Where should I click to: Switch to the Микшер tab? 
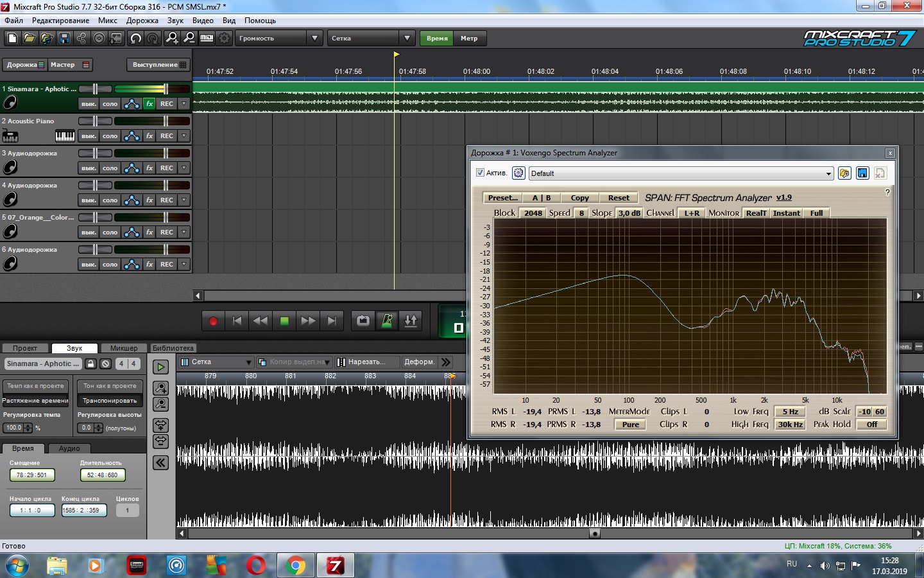coord(124,348)
